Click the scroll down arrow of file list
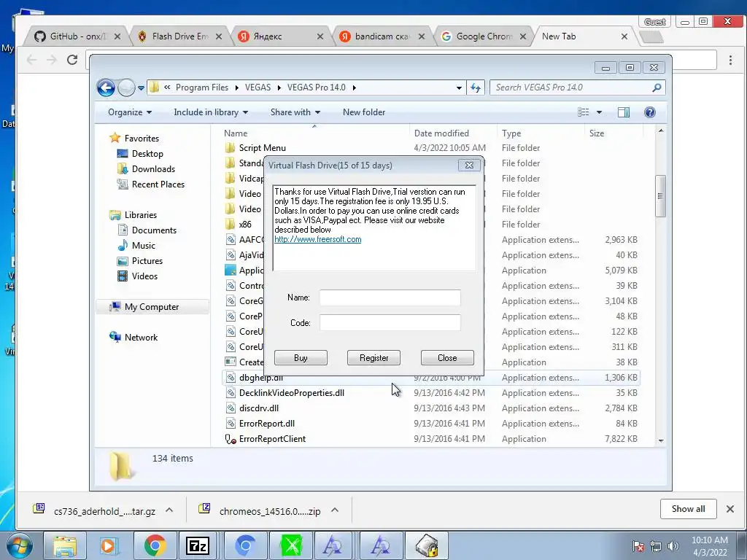Viewport: 747px width, 560px height. tap(661, 441)
